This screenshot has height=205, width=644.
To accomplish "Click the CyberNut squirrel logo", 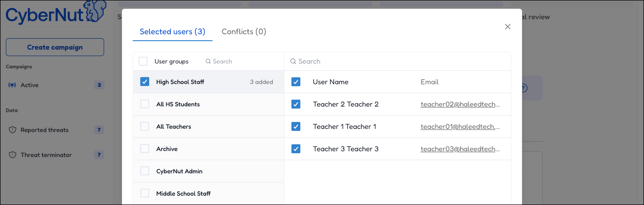I will (x=95, y=12).
